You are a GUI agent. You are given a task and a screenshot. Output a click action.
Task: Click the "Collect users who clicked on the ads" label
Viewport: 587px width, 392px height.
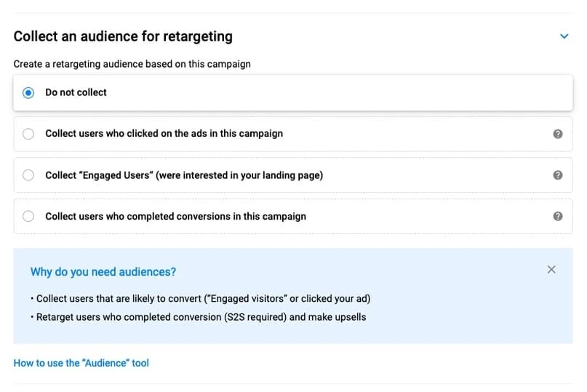tap(164, 133)
